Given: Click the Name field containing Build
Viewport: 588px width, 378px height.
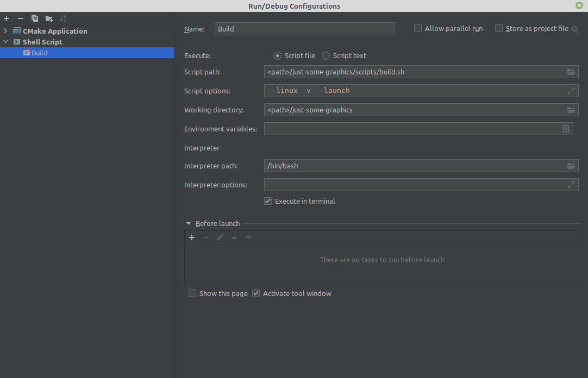Looking at the screenshot, I should [x=304, y=29].
